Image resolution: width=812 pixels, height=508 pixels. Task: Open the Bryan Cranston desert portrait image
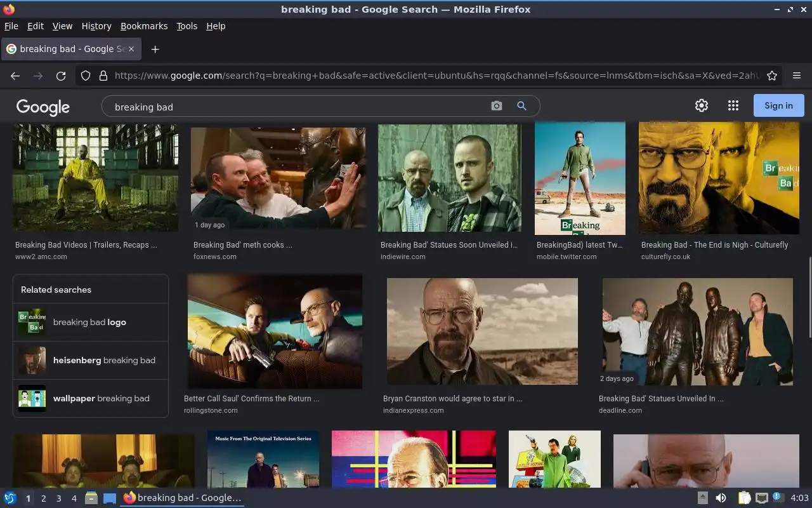[x=482, y=331]
